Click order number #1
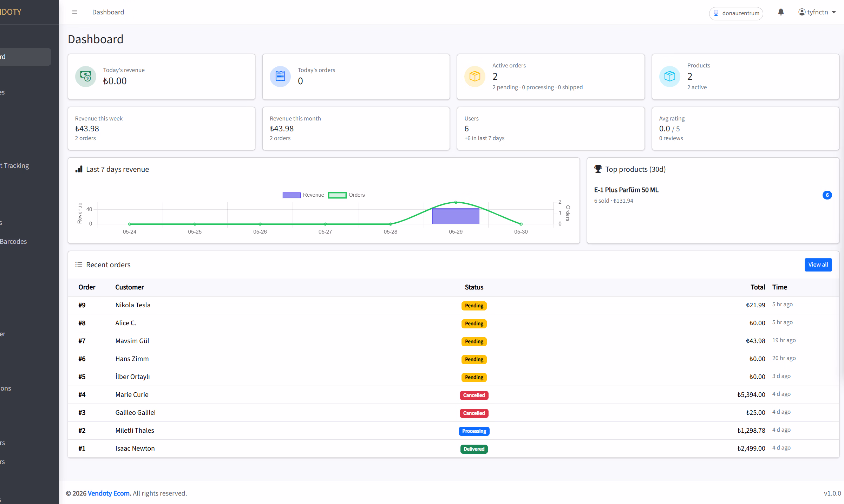The width and height of the screenshot is (844, 504). (x=82, y=448)
